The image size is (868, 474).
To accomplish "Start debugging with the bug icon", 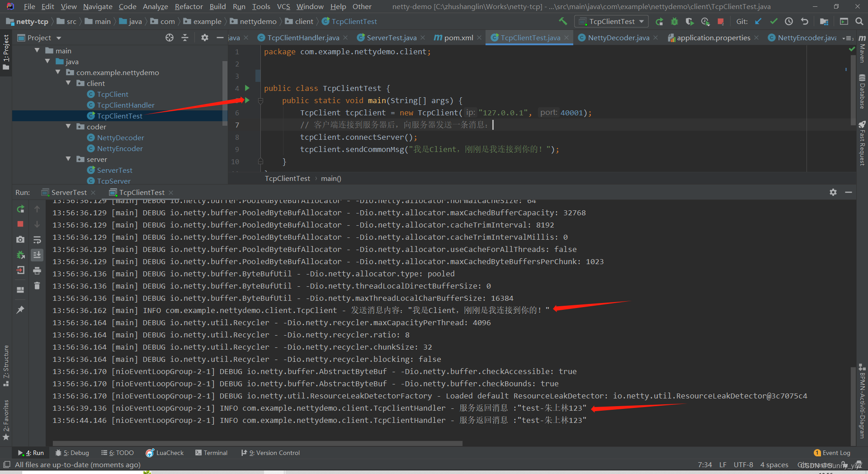I will [674, 21].
